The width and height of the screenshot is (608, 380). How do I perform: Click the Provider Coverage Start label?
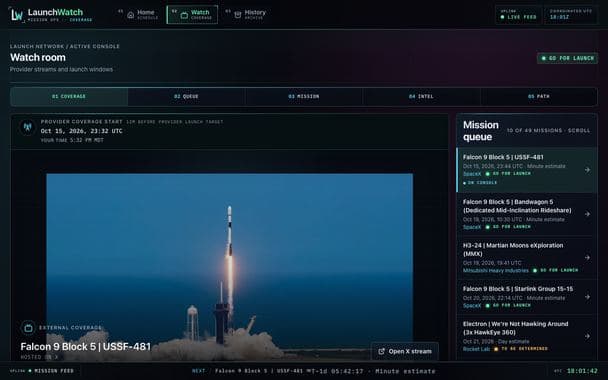click(x=81, y=122)
